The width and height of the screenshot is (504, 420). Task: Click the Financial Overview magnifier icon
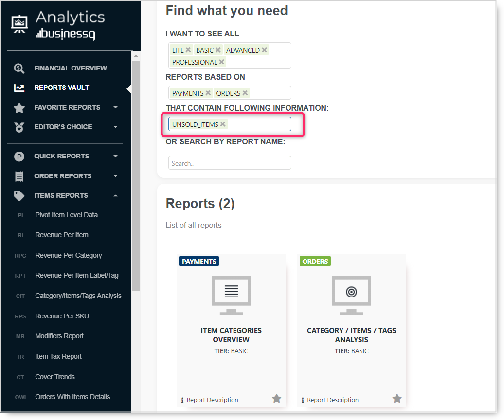[19, 69]
